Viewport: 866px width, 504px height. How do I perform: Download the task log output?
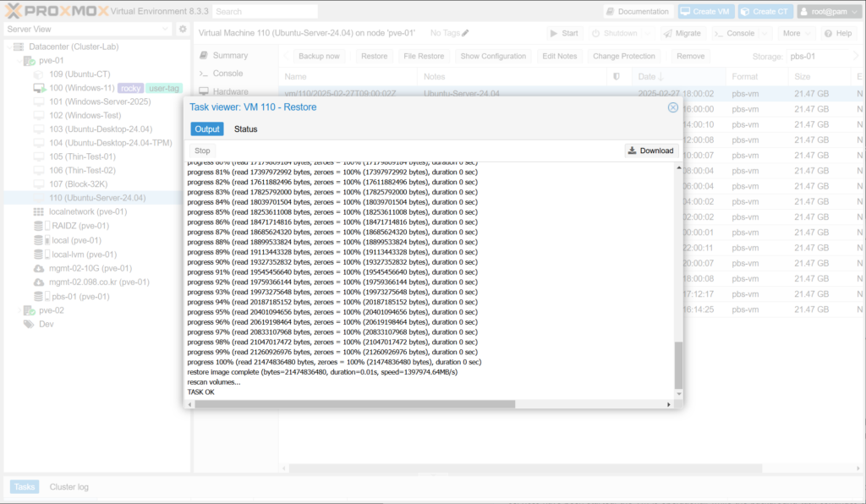pos(650,151)
